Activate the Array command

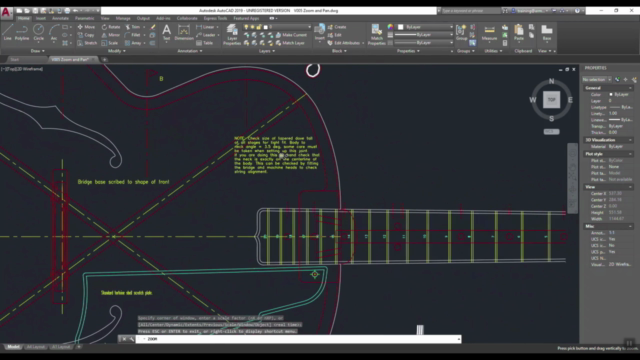pyautogui.click(x=133, y=43)
